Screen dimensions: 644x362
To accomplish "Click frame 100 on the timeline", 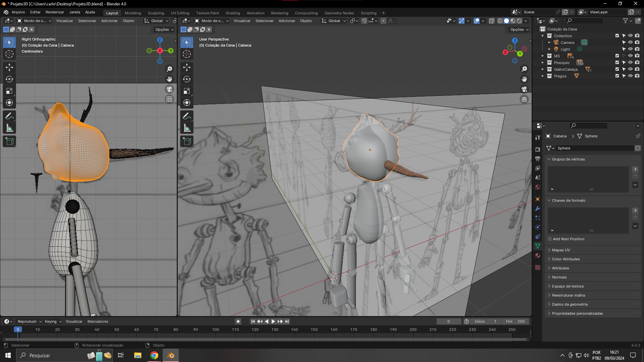I will click(215, 329).
